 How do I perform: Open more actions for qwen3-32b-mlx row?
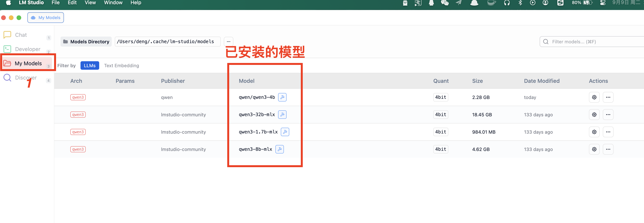608,115
